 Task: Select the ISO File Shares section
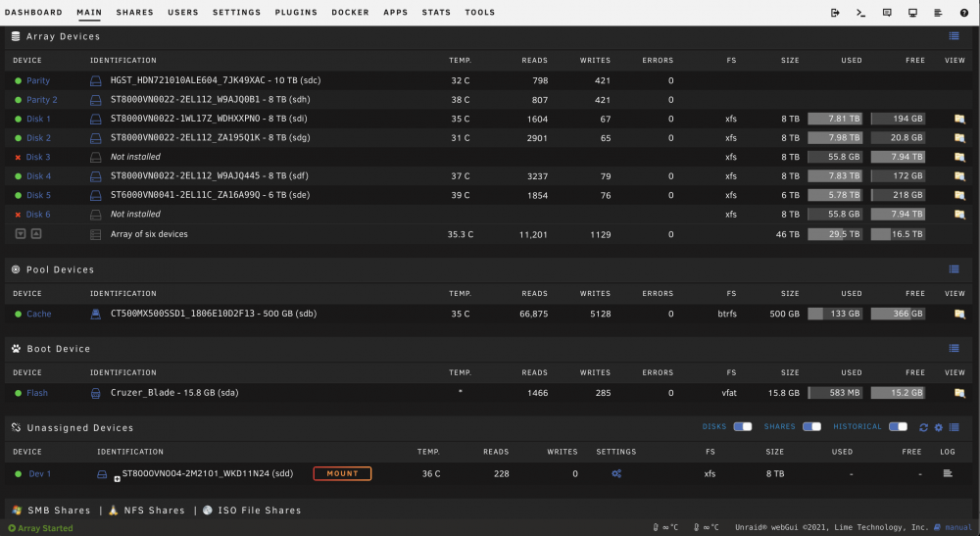[x=260, y=511]
